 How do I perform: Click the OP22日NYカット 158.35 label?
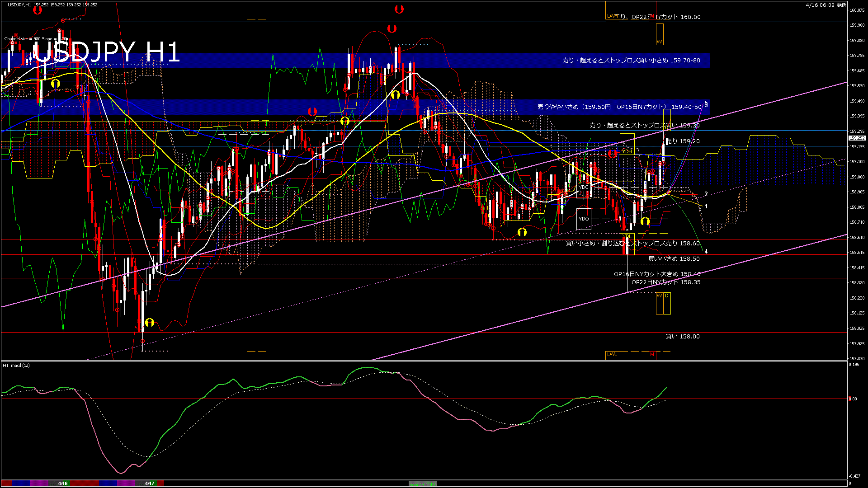[666, 282]
